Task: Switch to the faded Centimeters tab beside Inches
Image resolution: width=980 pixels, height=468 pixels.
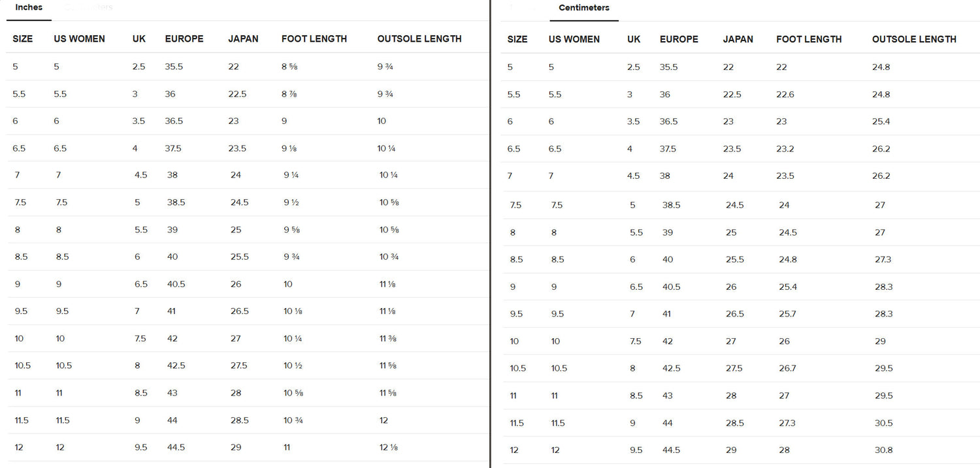Action: (x=89, y=8)
